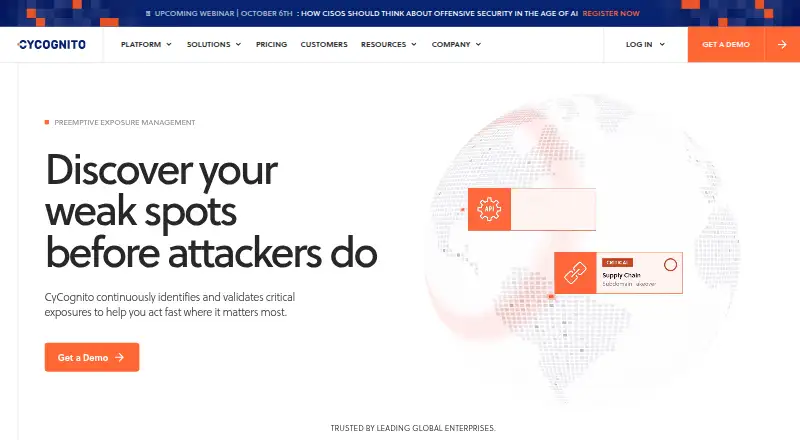
Task: Click Register Now in webinar banner
Action: (x=611, y=13)
